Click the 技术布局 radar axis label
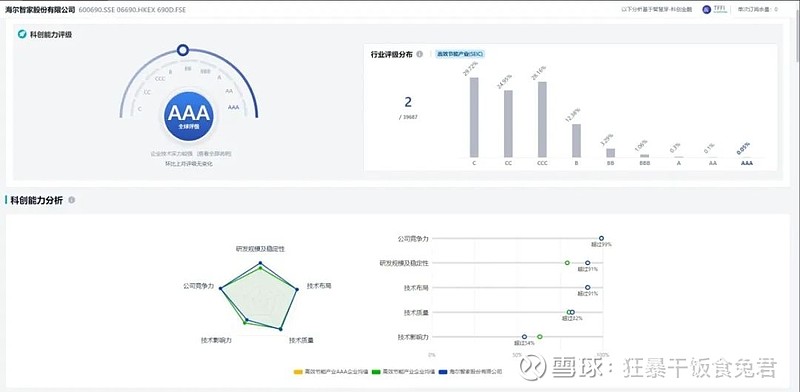The width and height of the screenshot is (800, 392). point(319,286)
